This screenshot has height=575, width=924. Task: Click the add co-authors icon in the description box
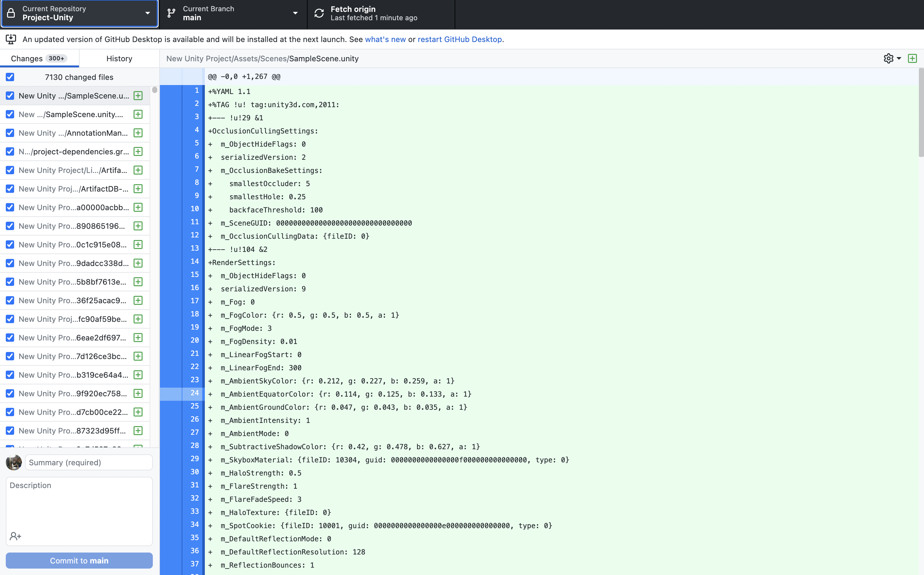tap(15, 536)
